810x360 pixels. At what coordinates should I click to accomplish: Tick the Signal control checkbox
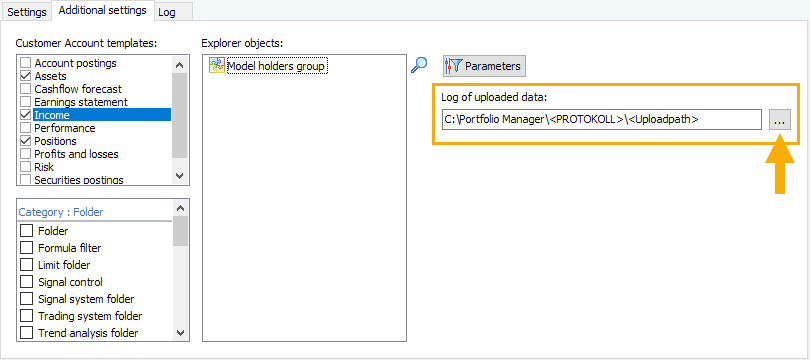click(26, 282)
